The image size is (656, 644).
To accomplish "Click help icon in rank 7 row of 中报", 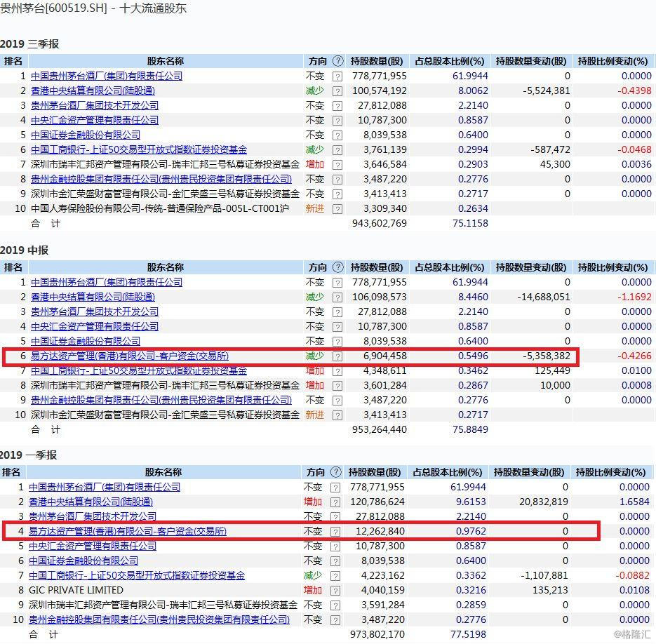I will click(337, 371).
